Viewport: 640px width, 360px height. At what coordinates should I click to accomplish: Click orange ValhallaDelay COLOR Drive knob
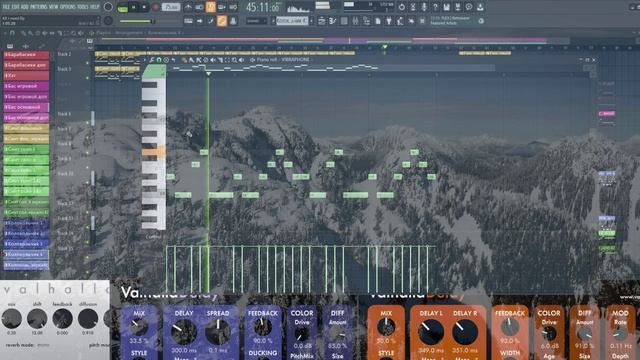[x=549, y=334]
